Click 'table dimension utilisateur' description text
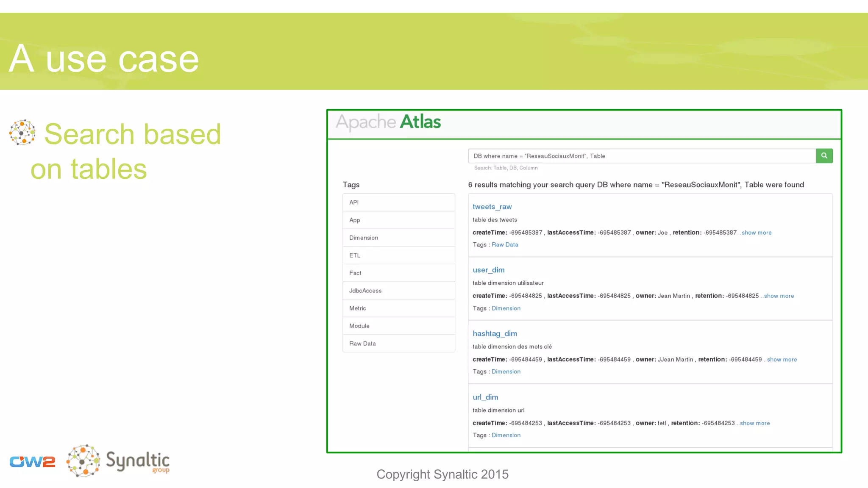868x488 pixels. 508,283
